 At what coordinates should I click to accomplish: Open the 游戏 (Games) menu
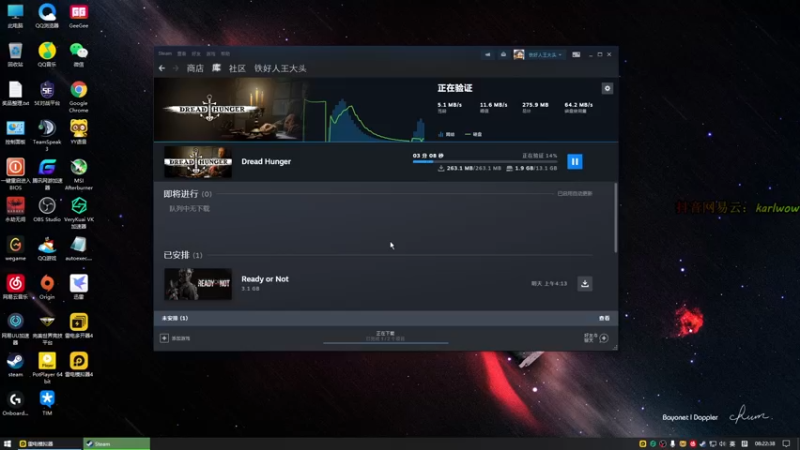point(211,54)
